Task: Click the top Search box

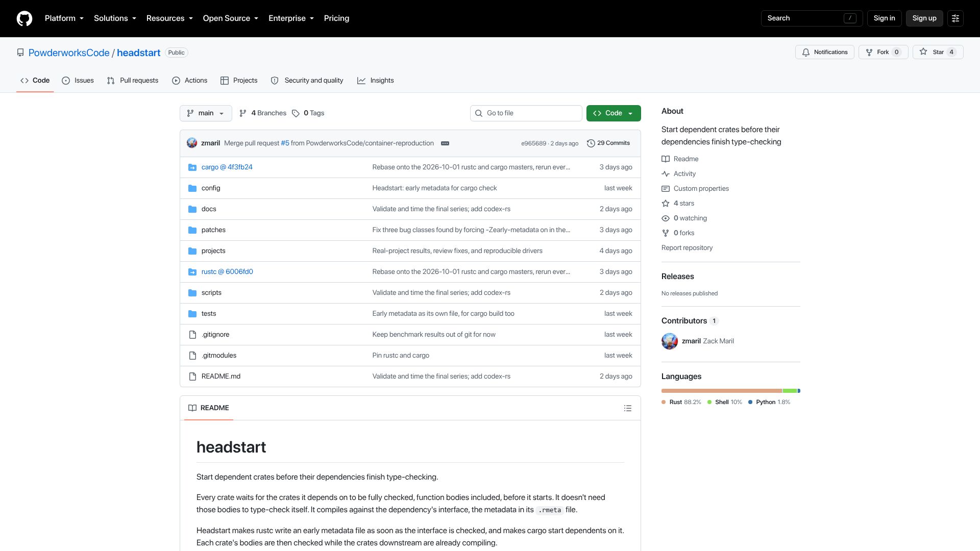Action: click(x=812, y=18)
